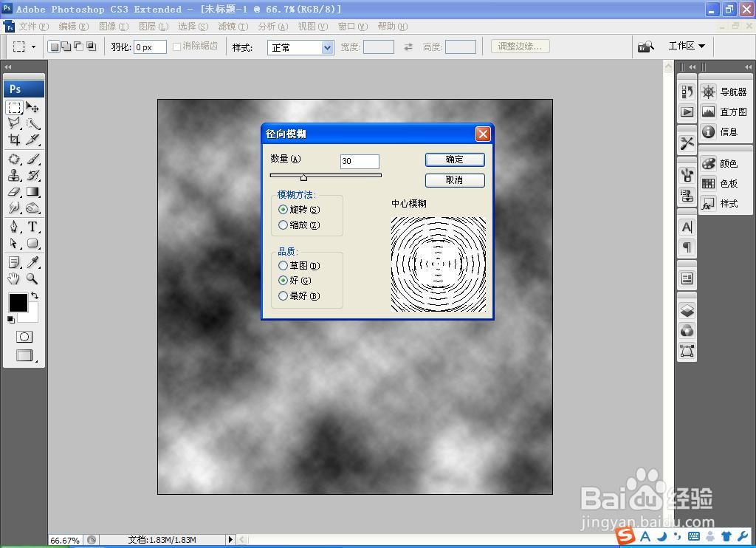756x548 pixels.
Task: Select the Eraser tool
Action: (15, 191)
